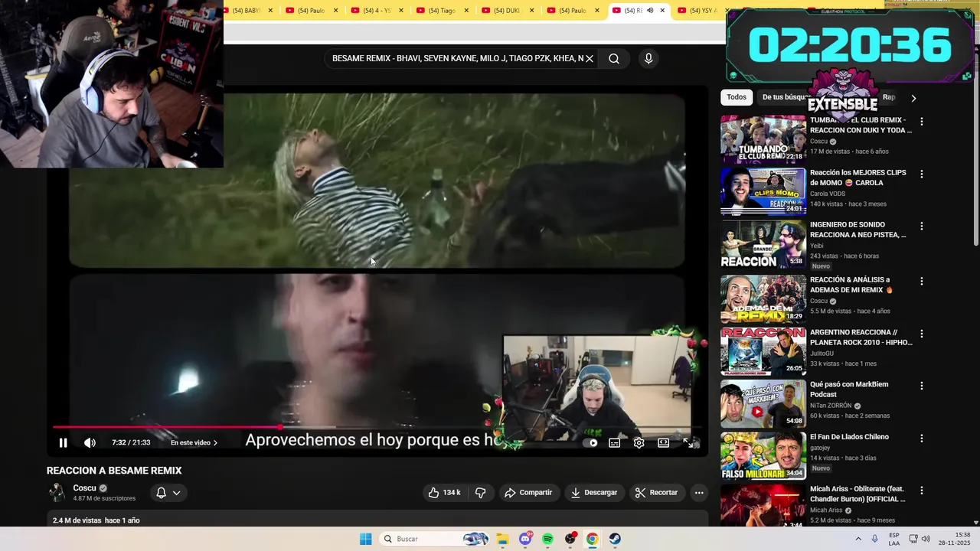980x551 pixels.
Task: Click the Recortar clip button
Action: click(656, 493)
